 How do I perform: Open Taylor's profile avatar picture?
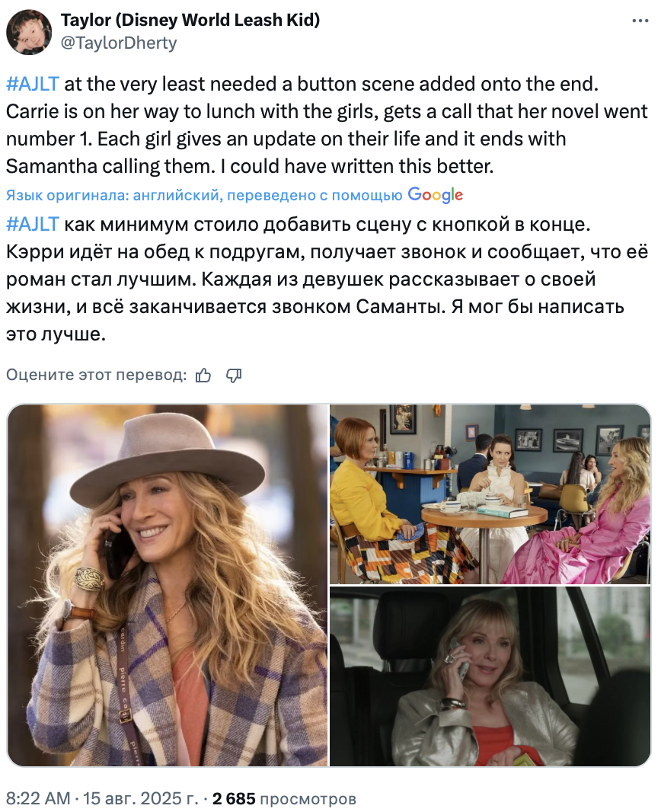point(29,31)
